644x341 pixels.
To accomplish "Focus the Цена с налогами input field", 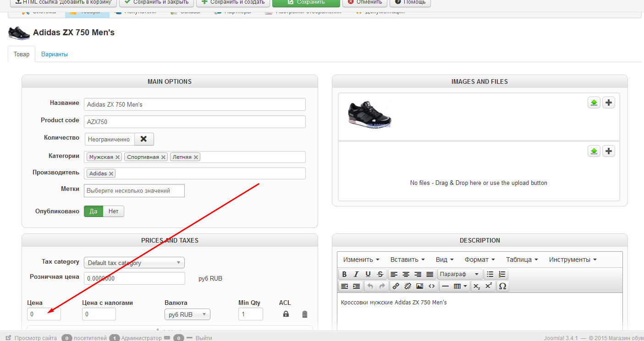I will [99, 314].
